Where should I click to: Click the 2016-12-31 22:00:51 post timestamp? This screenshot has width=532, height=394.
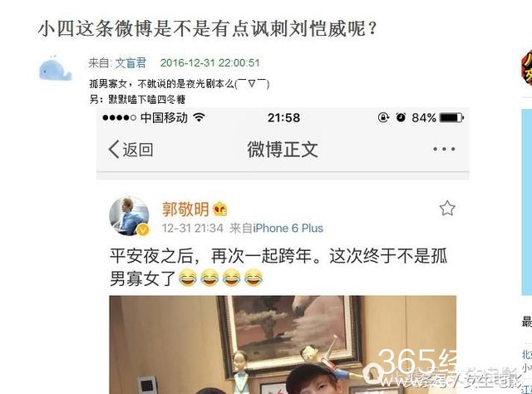(x=210, y=63)
